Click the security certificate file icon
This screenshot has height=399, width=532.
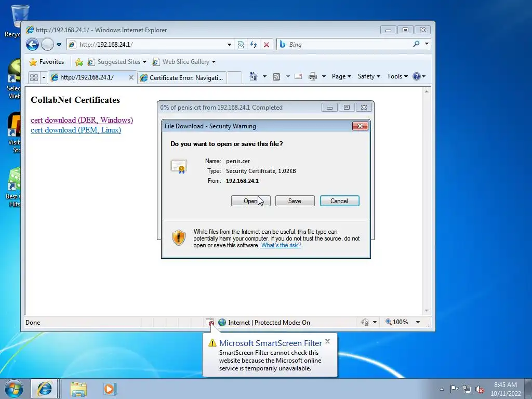point(179,166)
